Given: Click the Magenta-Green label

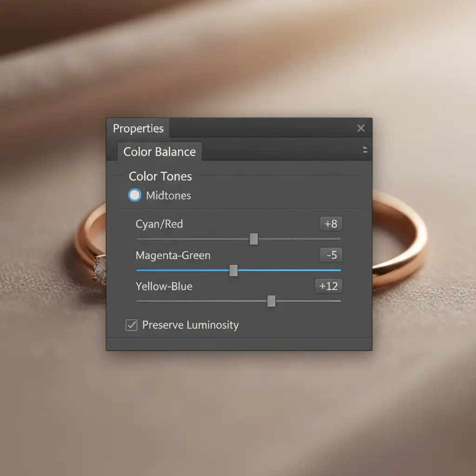Looking at the screenshot, I should pos(173,255).
